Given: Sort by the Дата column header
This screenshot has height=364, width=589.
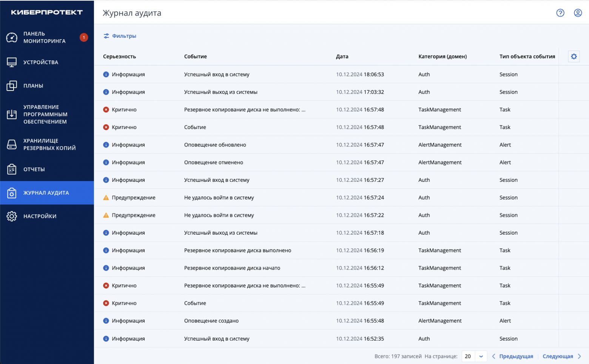Looking at the screenshot, I should tap(342, 57).
